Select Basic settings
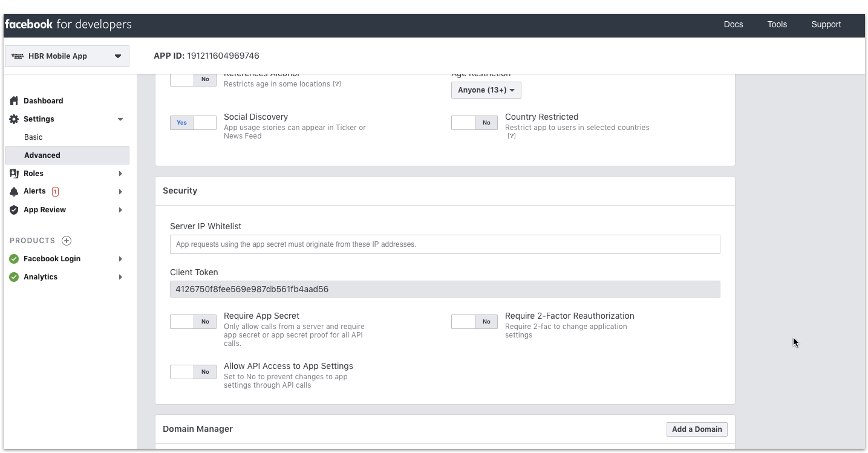This screenshot has height=453, width=868. point(33,137)
